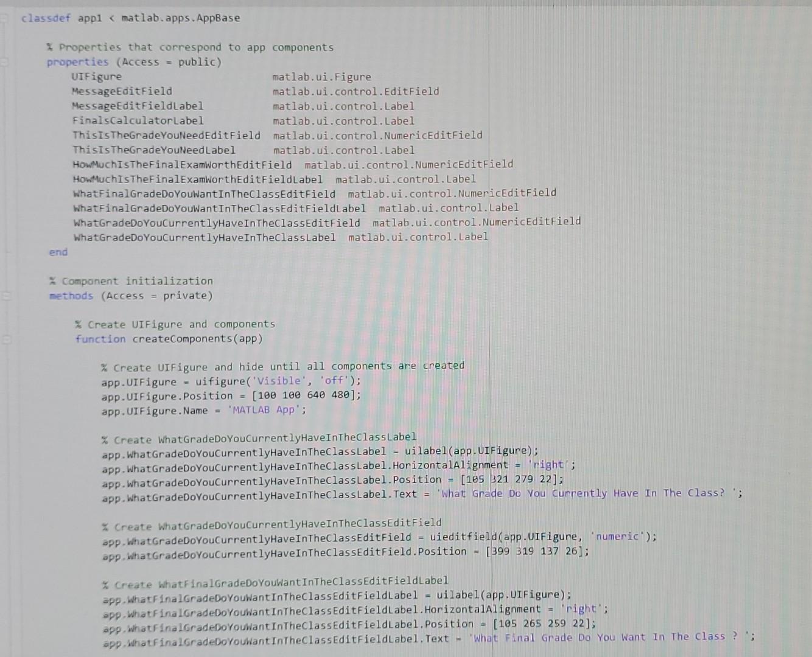812x657 pixels.
Task: Collapse the properties block using its fold marker
Action: 6,61
